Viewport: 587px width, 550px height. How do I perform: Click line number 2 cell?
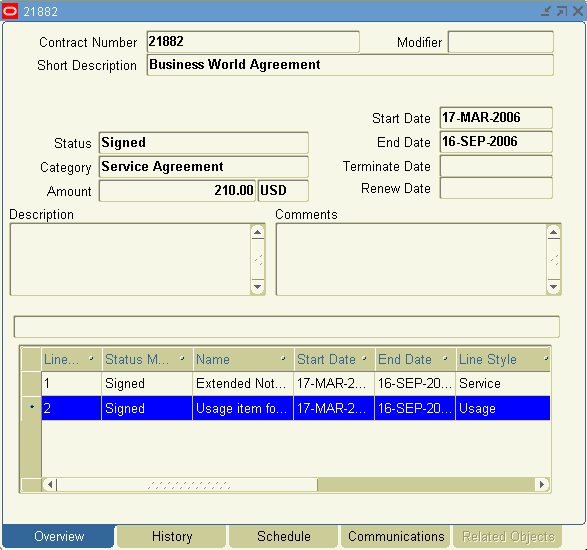pyautogui.click(x=71, y=408)
